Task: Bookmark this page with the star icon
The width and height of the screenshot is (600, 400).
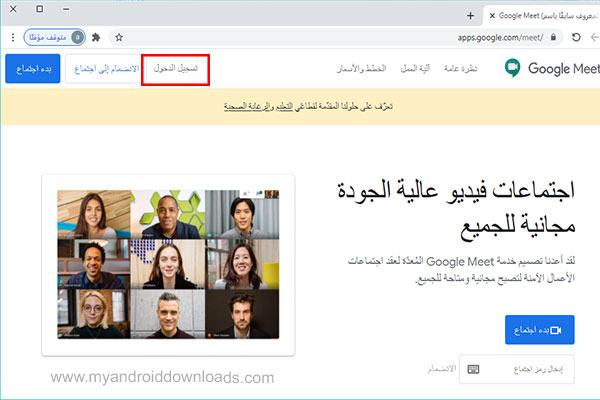Action: (x=119, y=38)
